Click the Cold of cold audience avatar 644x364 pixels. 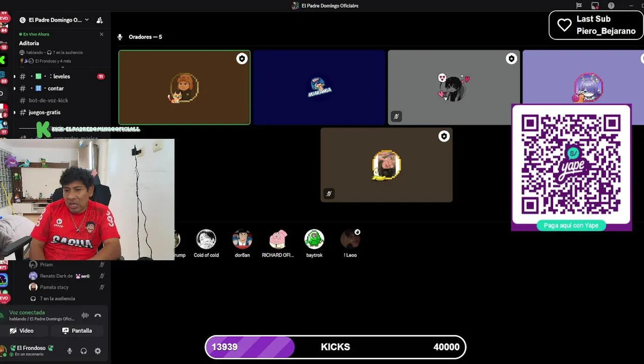[x=206, y=239]
